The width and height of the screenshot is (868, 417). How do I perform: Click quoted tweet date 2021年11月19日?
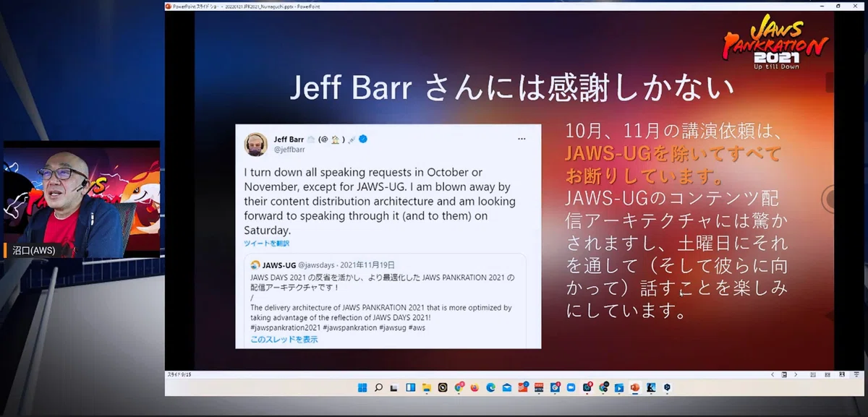pyautogui.click(x=367, y=265)
